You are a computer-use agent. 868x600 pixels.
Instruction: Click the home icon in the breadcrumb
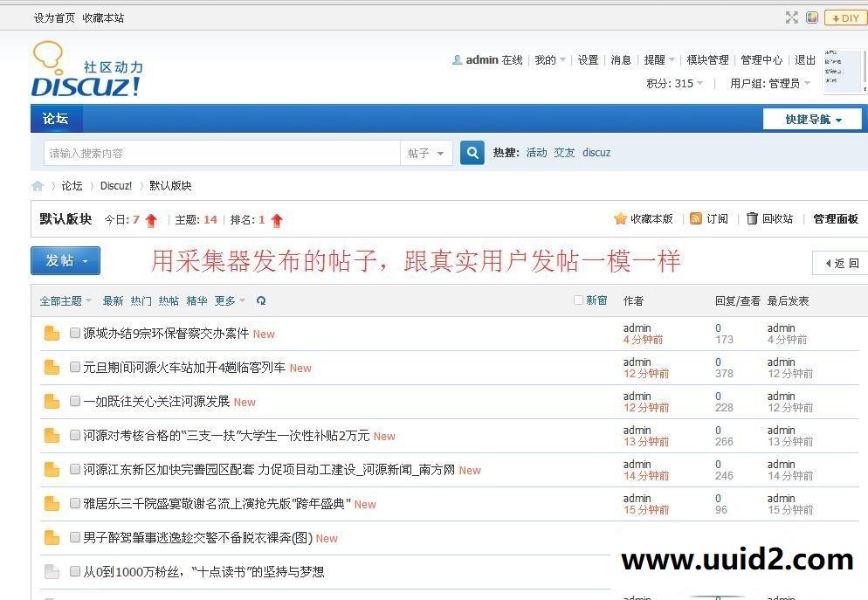click(38, 185)
